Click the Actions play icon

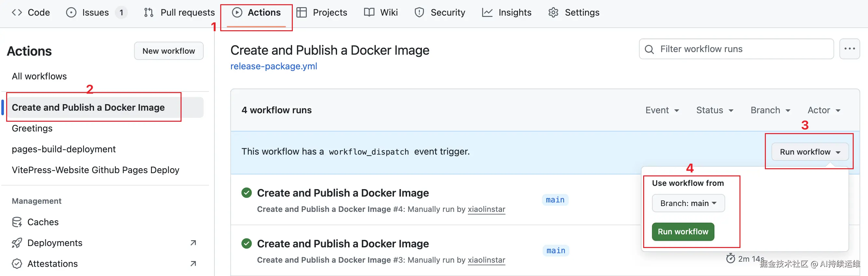(x=237, y=12)
